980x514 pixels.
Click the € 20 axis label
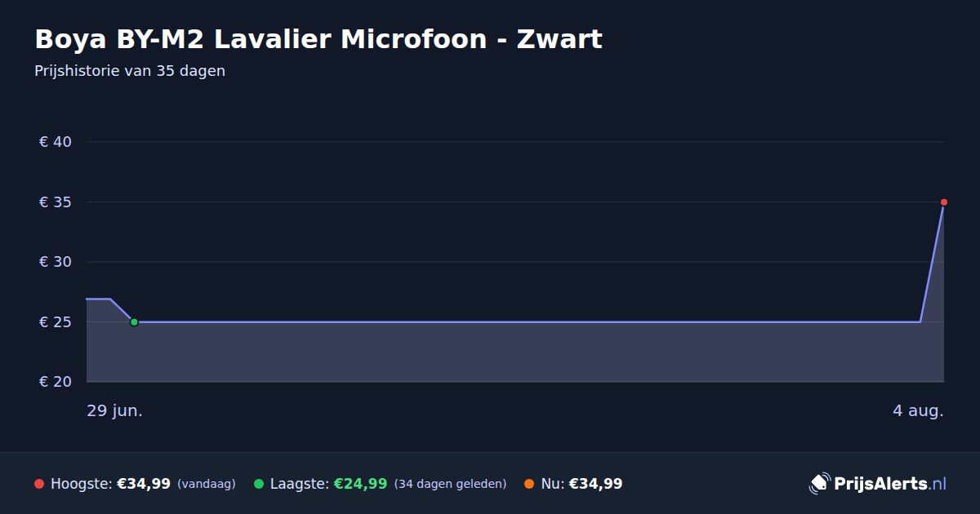click(56, 382)
